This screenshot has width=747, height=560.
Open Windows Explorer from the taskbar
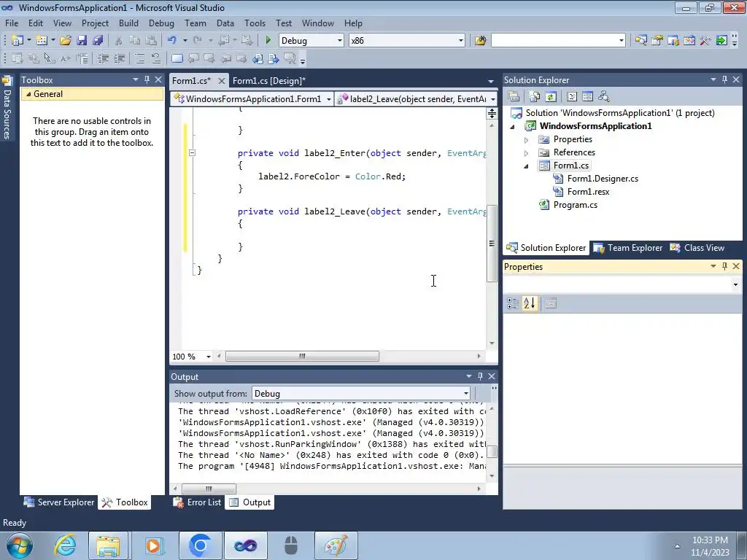point(108,545)
